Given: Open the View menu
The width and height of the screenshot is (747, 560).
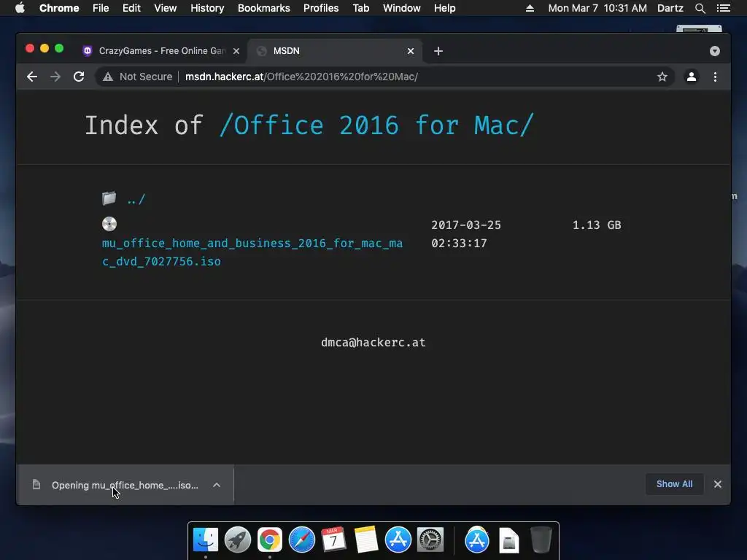Looking at the screenshot, I should (166, 8).
